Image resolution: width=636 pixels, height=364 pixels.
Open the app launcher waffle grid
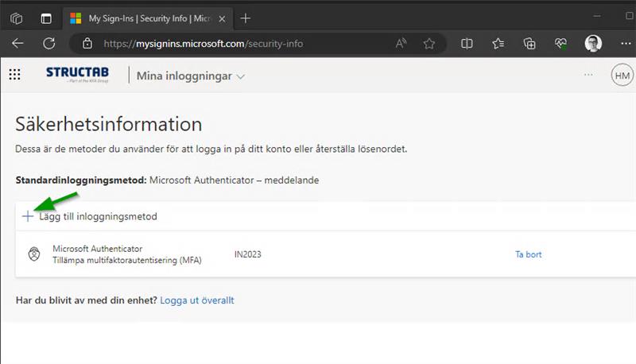[14, 75]
